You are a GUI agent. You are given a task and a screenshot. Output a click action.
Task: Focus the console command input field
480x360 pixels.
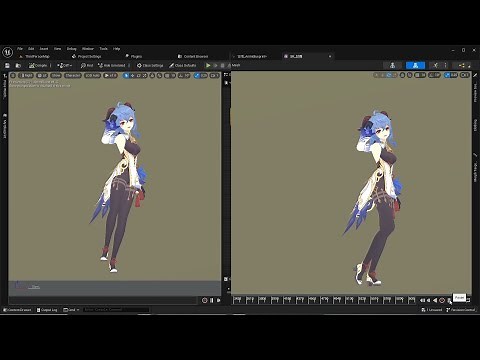point(116,310)
